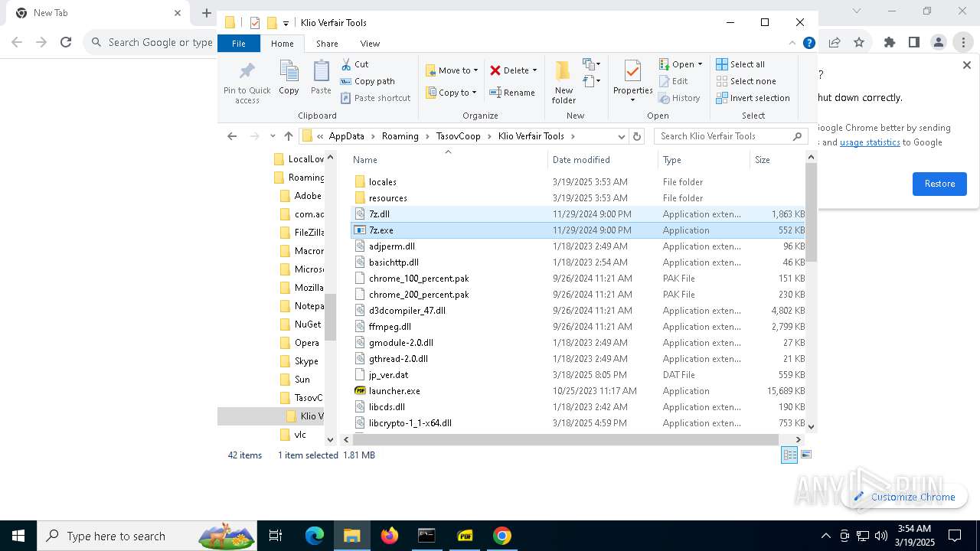Switch to the Home ribbon tab
Viewport: 980px width, 551px height.
282,44
